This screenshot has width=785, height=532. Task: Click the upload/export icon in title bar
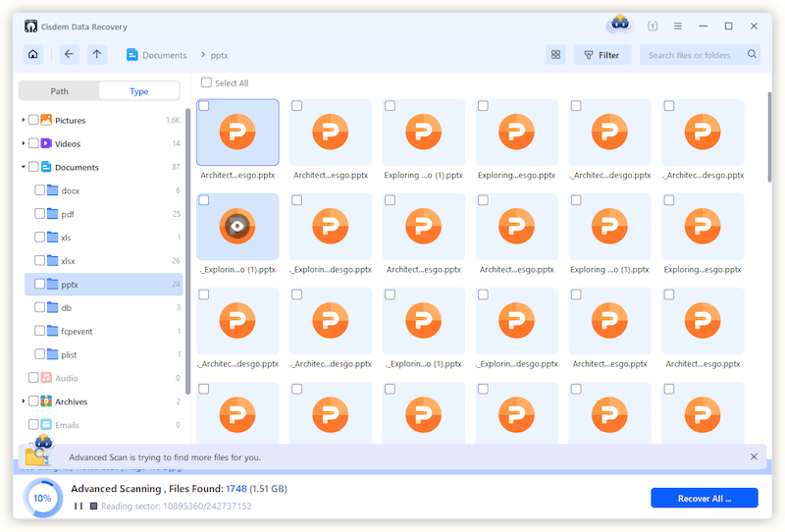pos(653,27)
